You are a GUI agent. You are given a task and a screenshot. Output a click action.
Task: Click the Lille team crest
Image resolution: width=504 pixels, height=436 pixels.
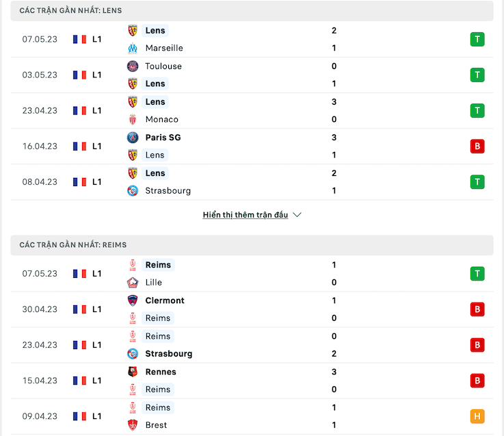click(133, 283)
